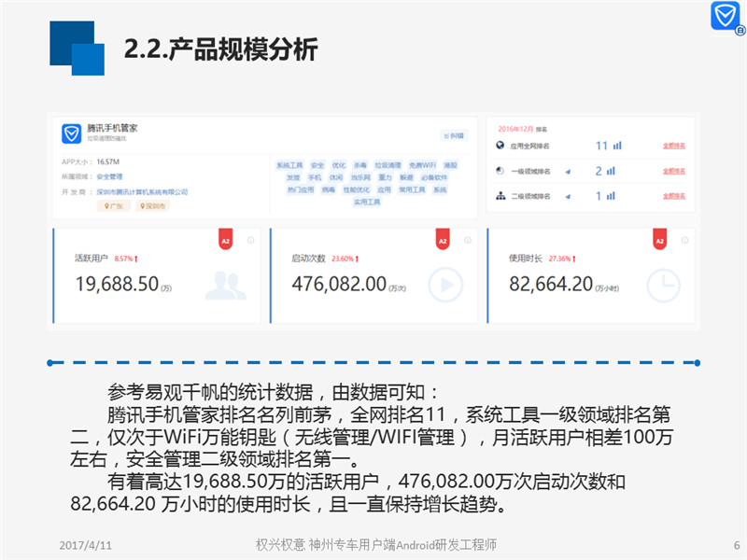Click the 476,082.00 launch count figure on the card

(x=339, y=285)
